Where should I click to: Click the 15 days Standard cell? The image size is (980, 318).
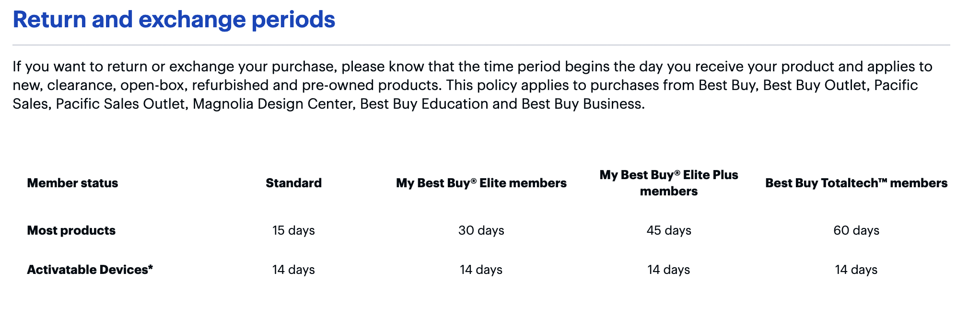coord(293,230)
